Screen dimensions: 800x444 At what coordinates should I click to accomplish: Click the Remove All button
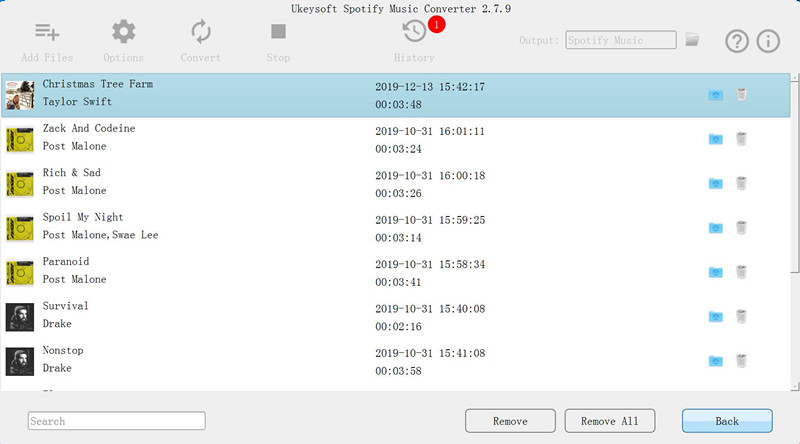pos(610,421)
